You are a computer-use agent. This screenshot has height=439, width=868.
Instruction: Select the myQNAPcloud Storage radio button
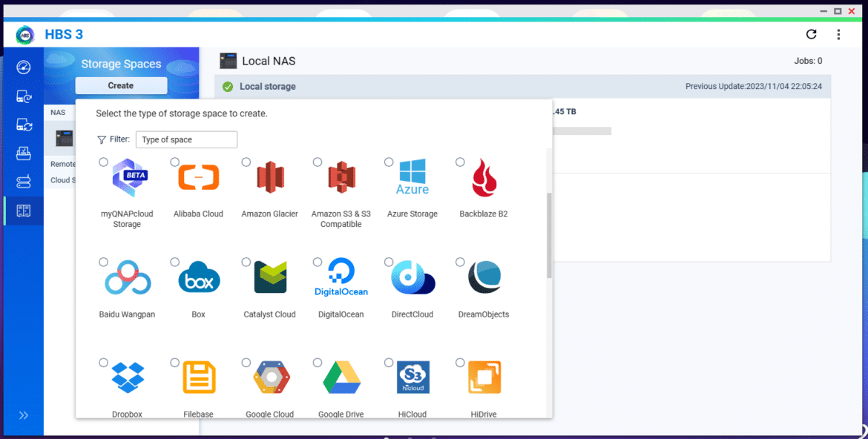click(104, 162)
